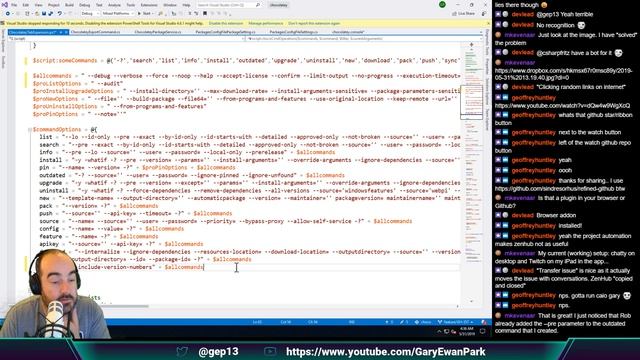Dismiss the yellow notification bar
Image resolution: width=640 pixels, height=360 pixels.
click(x=488, y=23)
